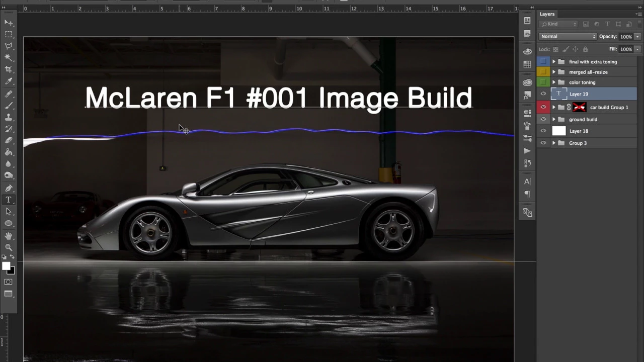The height and width of the screenshot is (362, 644).
Task: Toggle Quick Mask mode
Action: [x=9, y=282]
